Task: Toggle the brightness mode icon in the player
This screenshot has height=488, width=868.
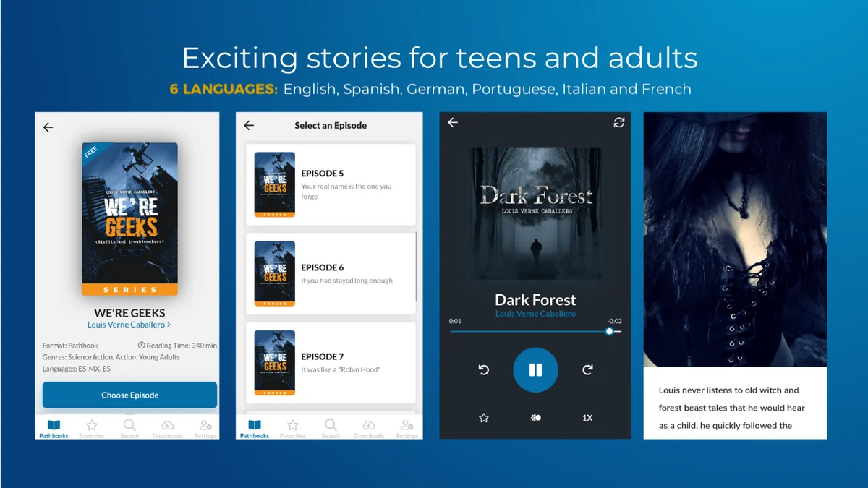Action: pyautogui.click(x=535, y=418)
